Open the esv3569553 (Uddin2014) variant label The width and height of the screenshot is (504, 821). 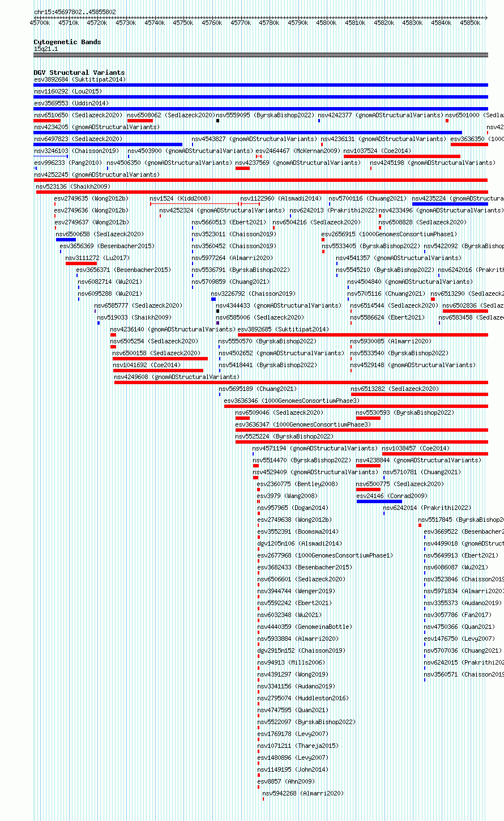71,103
